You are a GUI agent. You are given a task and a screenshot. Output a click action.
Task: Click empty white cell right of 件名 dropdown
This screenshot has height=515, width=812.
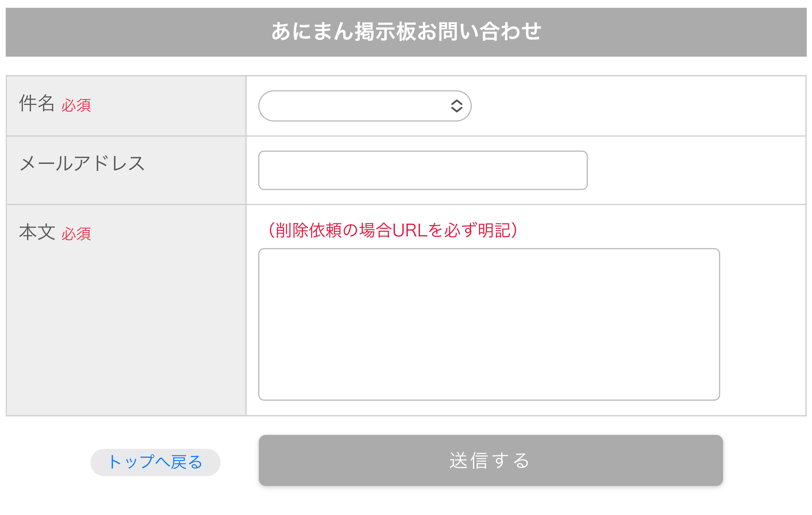tap(639, 106)
